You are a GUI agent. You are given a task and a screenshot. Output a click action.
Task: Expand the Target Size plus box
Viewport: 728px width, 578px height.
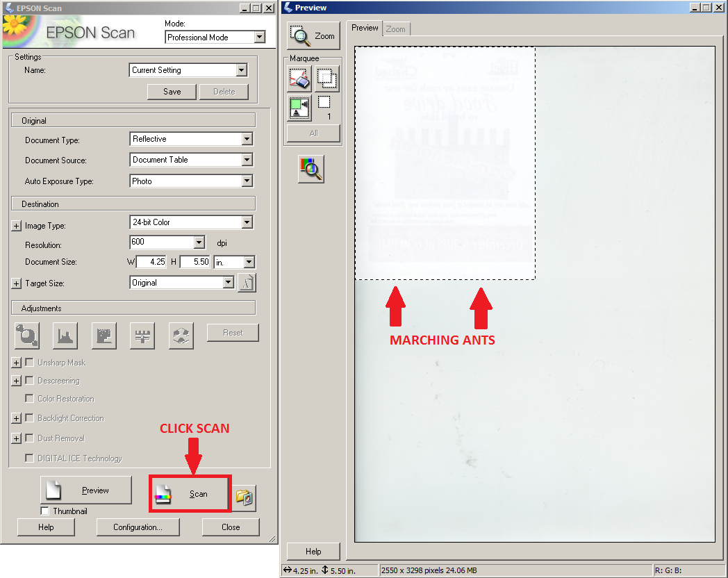[16, 283]
